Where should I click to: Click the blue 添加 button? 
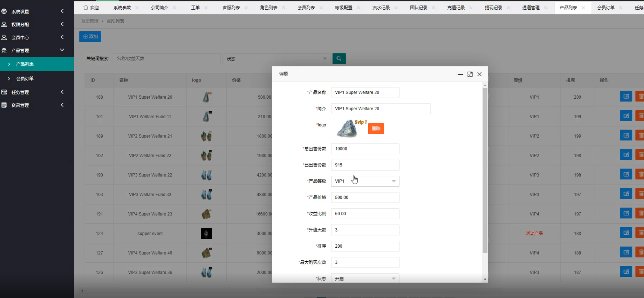(90, 37)
